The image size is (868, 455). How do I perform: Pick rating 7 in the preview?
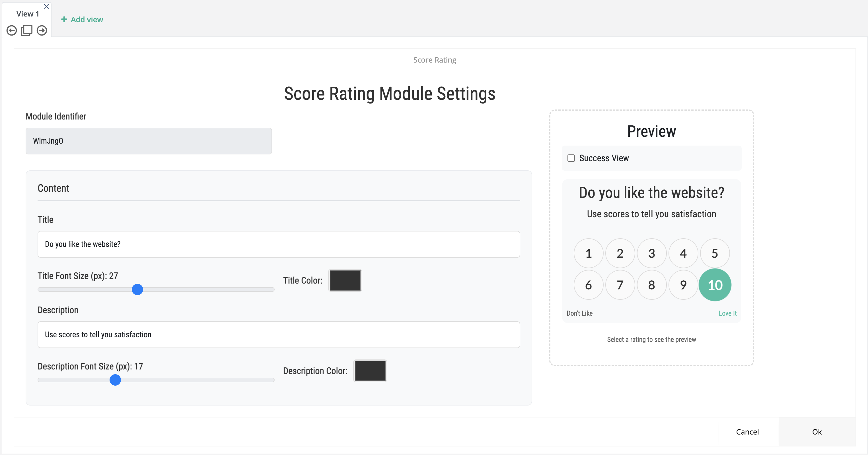(x=620, y=285)
